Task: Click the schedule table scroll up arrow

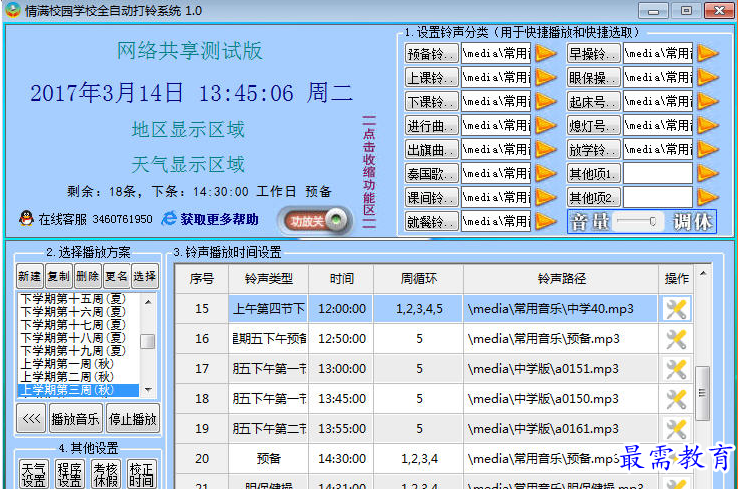Action: [703, 274]
